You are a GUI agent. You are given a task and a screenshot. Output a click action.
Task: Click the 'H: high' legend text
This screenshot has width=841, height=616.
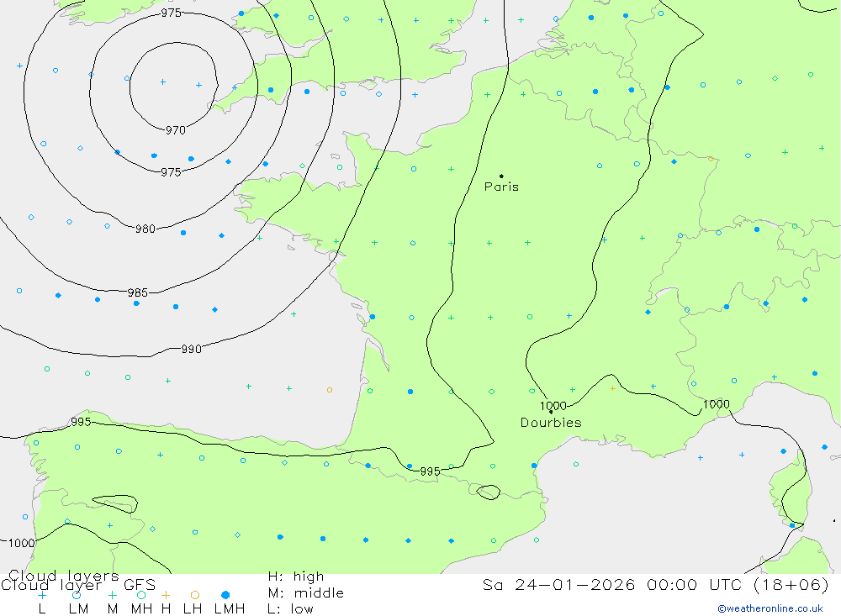click(x=296, y=577)
